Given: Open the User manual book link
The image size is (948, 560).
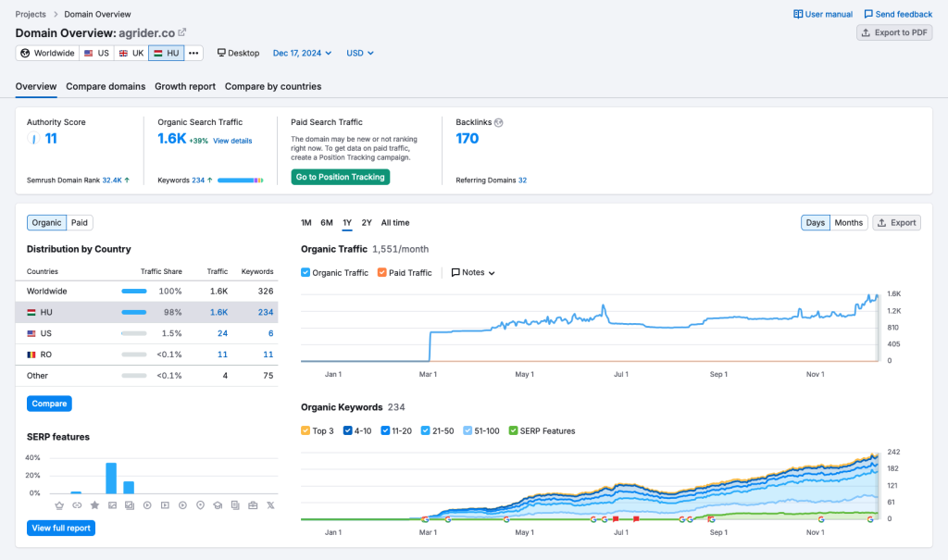Looking at the screenshot, I should 823,14.
